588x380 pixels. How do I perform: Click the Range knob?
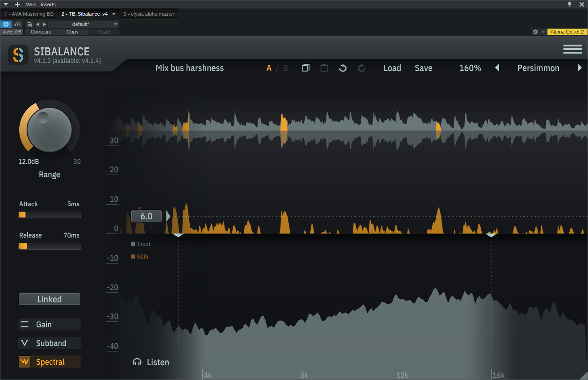tap(49, 129)
